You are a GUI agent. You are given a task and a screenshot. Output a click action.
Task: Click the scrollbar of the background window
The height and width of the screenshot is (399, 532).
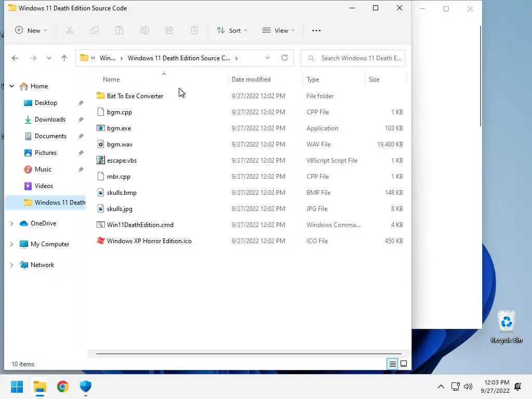click(x=481, y=76)
